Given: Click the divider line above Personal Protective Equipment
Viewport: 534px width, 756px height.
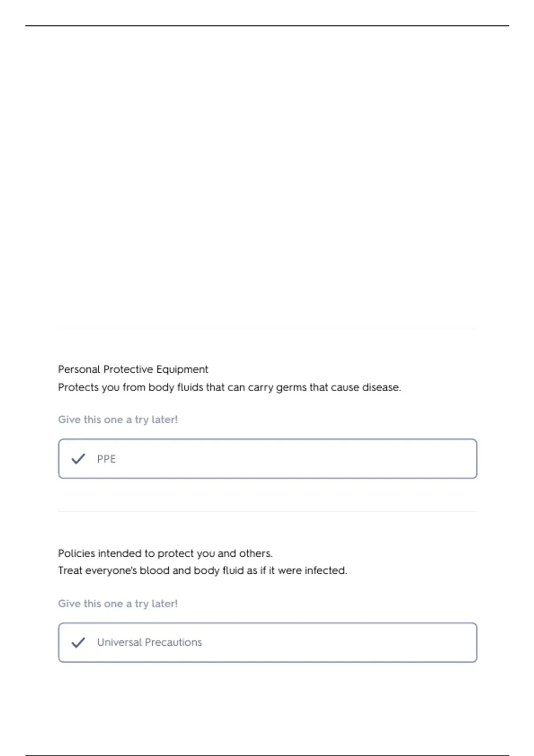Looking at the screenshot, I should tap(267, 328).
